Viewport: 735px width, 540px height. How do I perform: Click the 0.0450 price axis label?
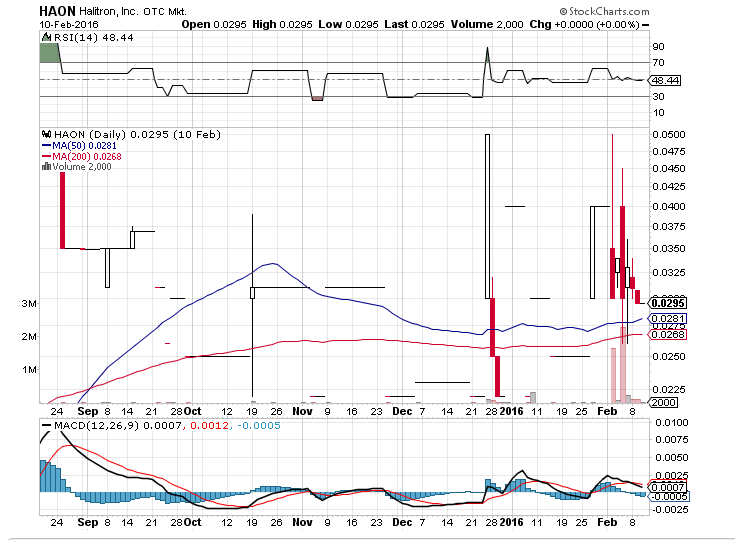tap(668, 169)
